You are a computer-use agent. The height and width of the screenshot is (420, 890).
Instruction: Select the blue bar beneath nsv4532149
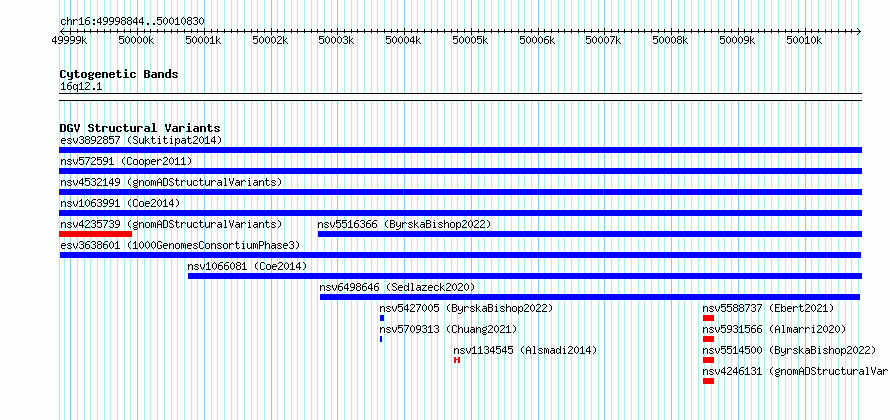coord(460,192)
